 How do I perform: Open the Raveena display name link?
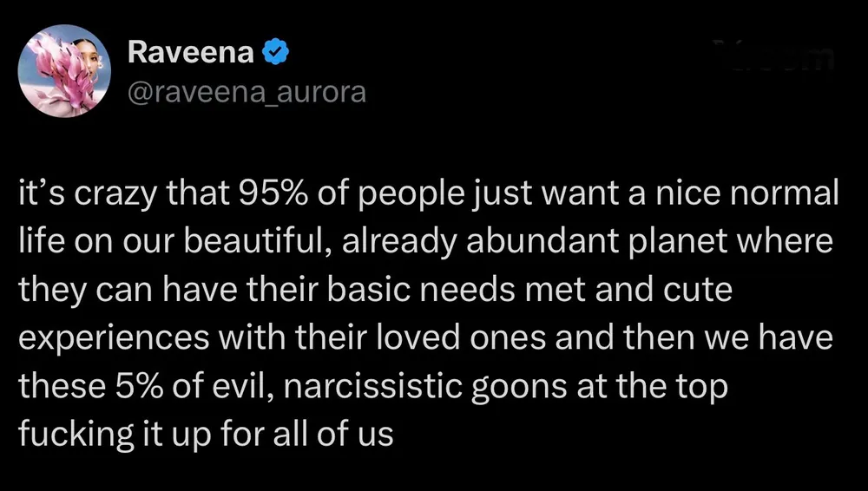pos(190,54)
